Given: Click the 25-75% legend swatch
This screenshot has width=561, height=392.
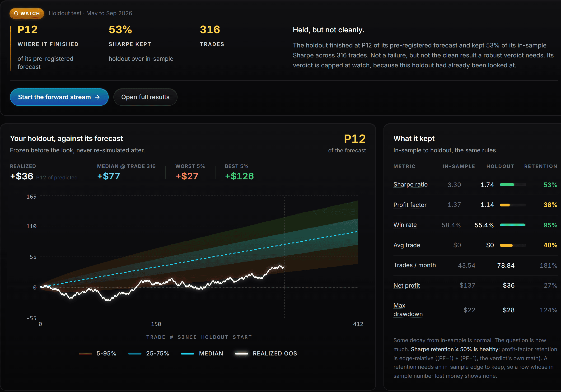Looking at the screenshot, I should click(135, 353).
